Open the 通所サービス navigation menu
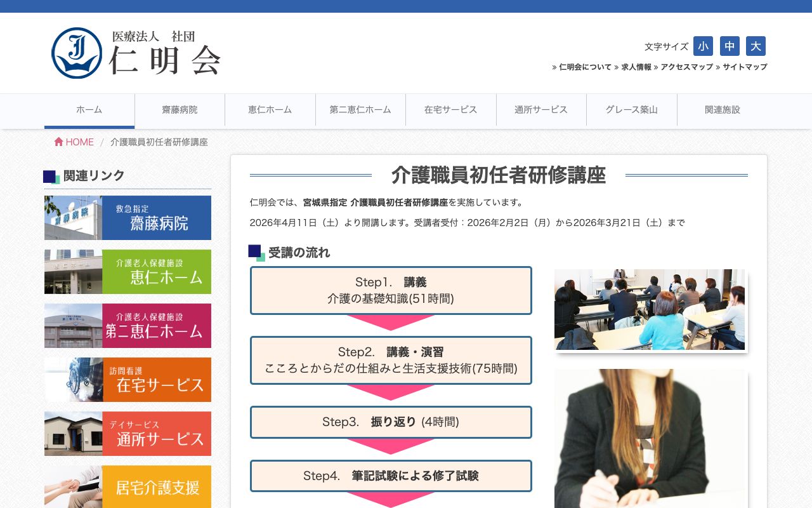 click(542, 110)
